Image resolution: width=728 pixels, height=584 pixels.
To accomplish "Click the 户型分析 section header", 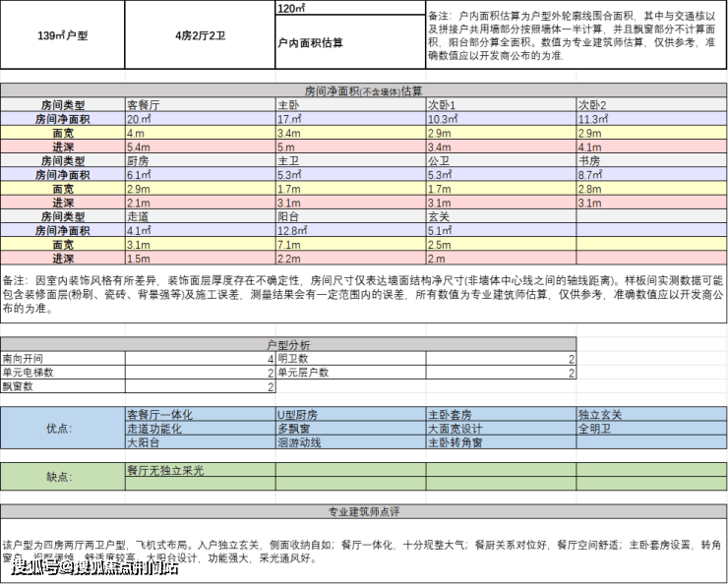I will pos(288,346).
